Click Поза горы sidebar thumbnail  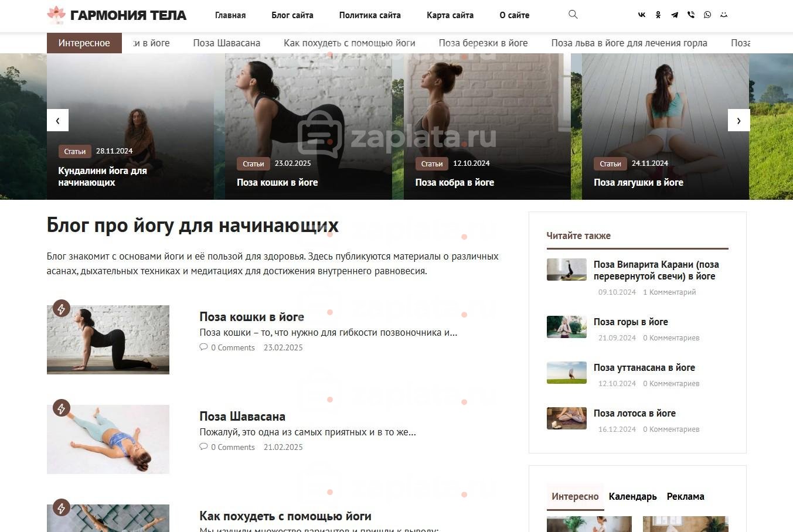point(567,327)
